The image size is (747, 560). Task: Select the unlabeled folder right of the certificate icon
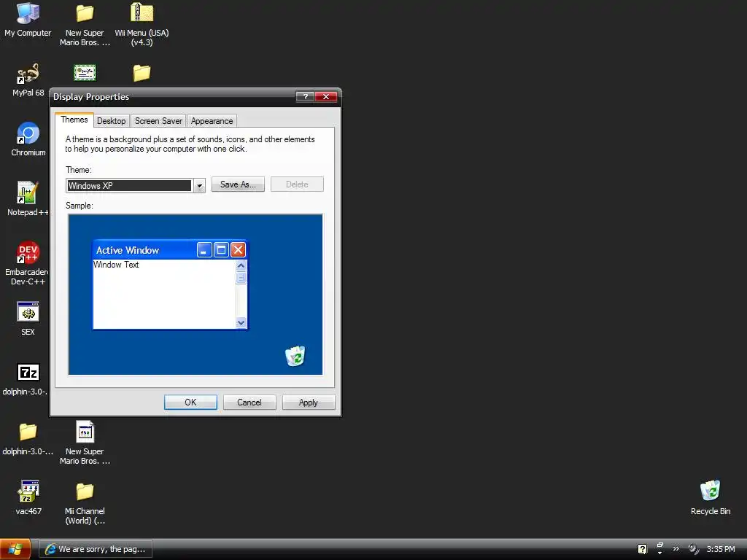142,73
